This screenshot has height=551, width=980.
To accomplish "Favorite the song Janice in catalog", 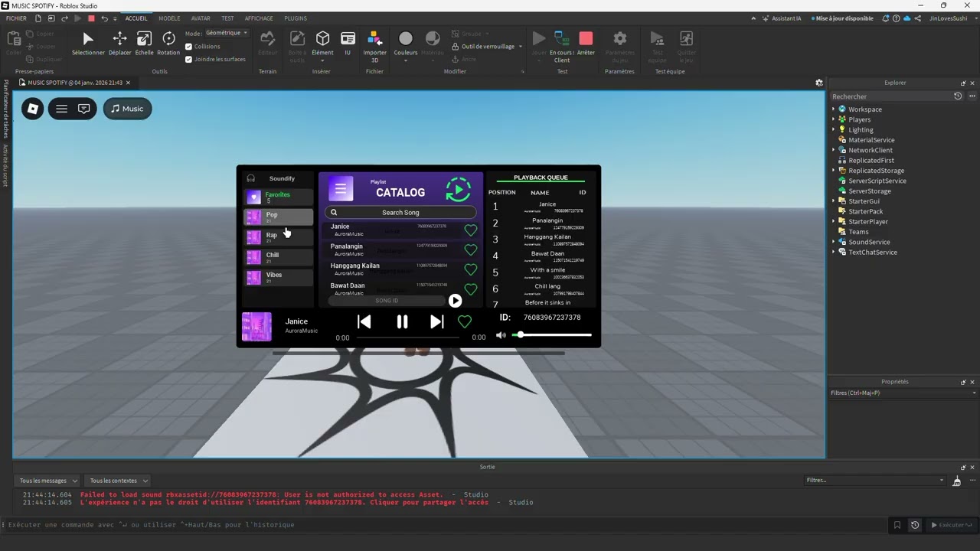I will (x=471, y=230).
